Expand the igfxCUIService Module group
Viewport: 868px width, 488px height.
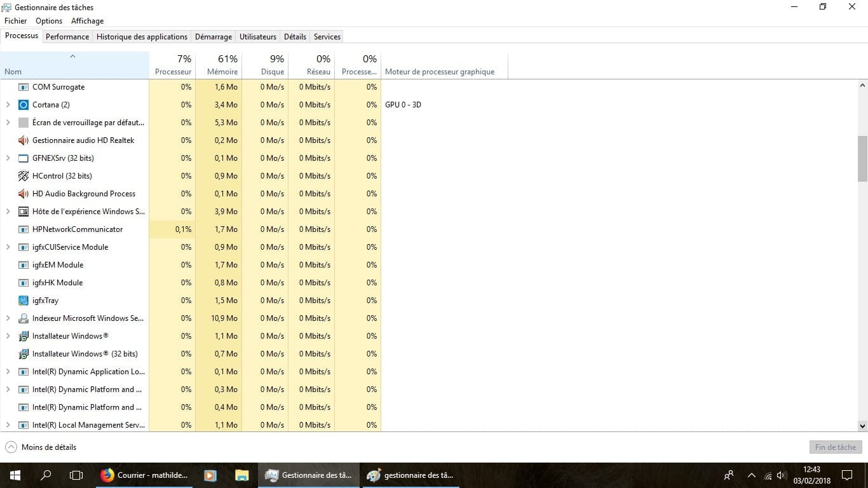(x=8, y=247)
